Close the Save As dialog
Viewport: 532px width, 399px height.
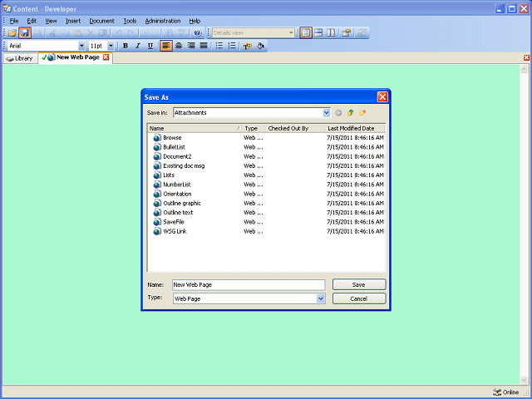click(x=382, y=97)
